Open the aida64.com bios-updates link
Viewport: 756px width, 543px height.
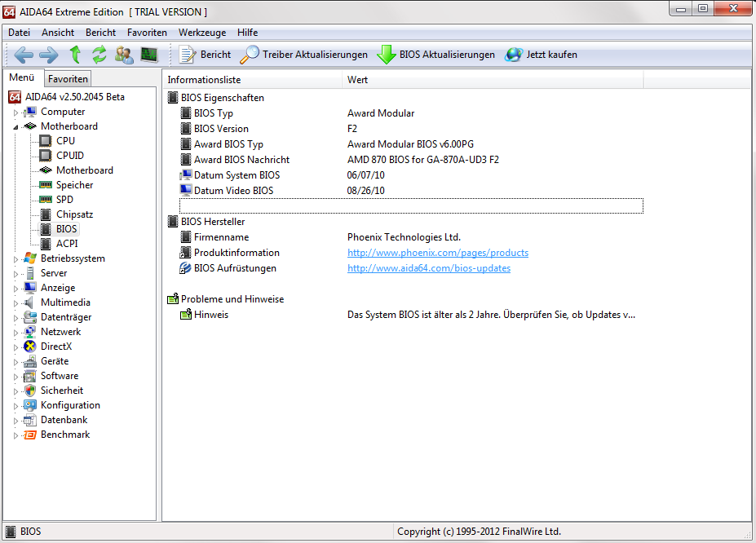(429, 268)
